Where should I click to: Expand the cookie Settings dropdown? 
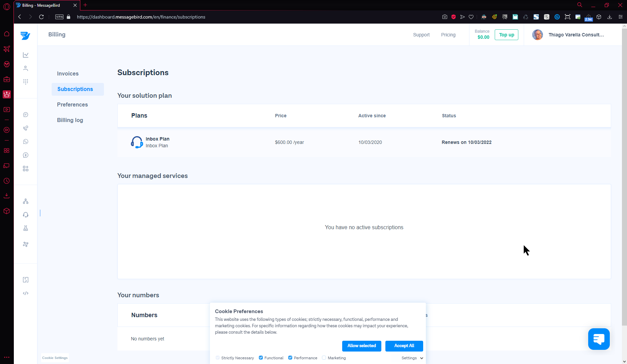(x=412, y=358)
